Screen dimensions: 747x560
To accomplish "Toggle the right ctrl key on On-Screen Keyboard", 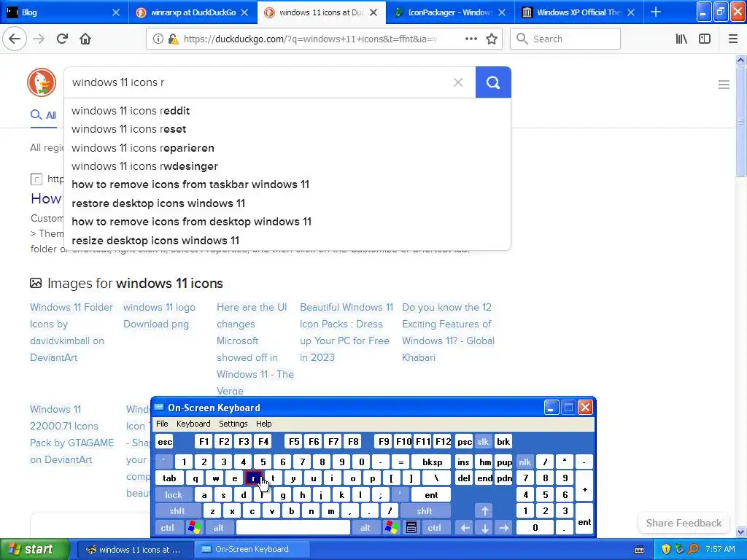I will tap(435, 528).
